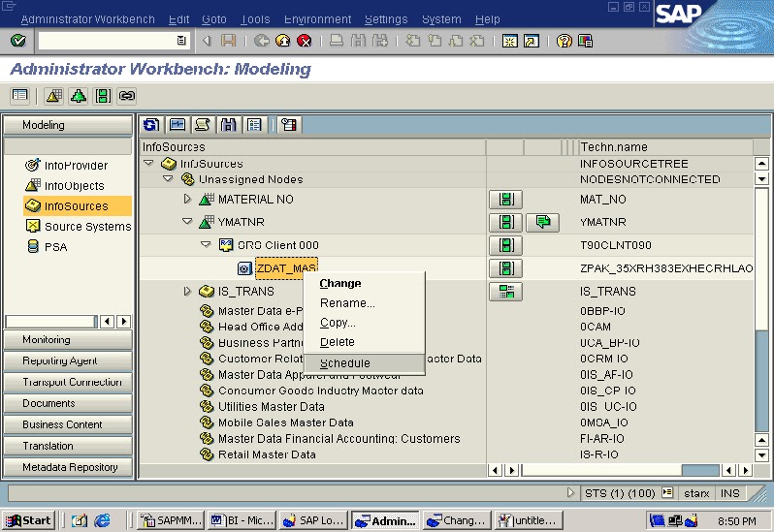This screenshot has width=774, height=532.
Task: Click the green icon in ZDAT_MAS row
Action: [506, 268]
